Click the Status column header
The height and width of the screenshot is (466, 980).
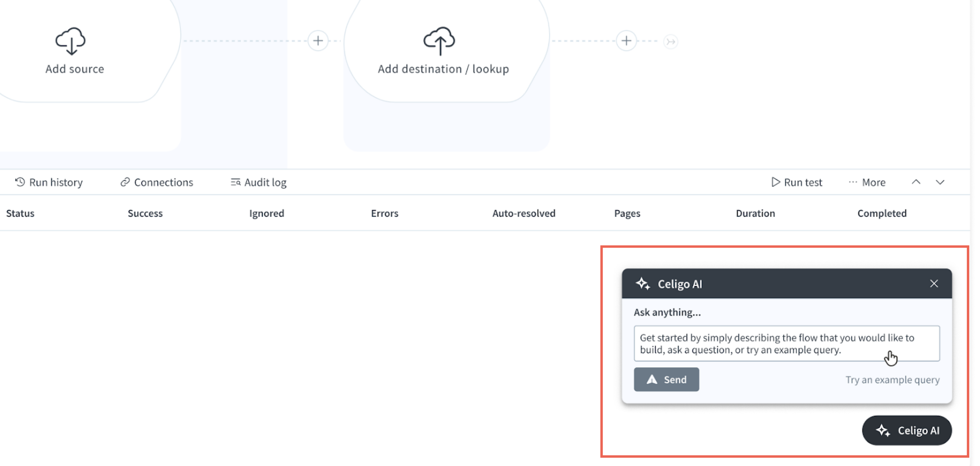tap(20, 213)
